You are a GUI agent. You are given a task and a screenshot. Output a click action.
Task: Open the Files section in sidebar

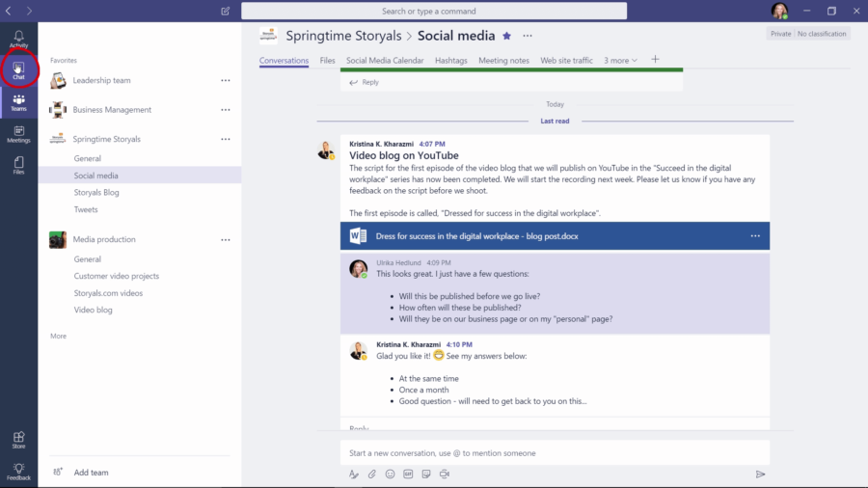coord(18,165)
